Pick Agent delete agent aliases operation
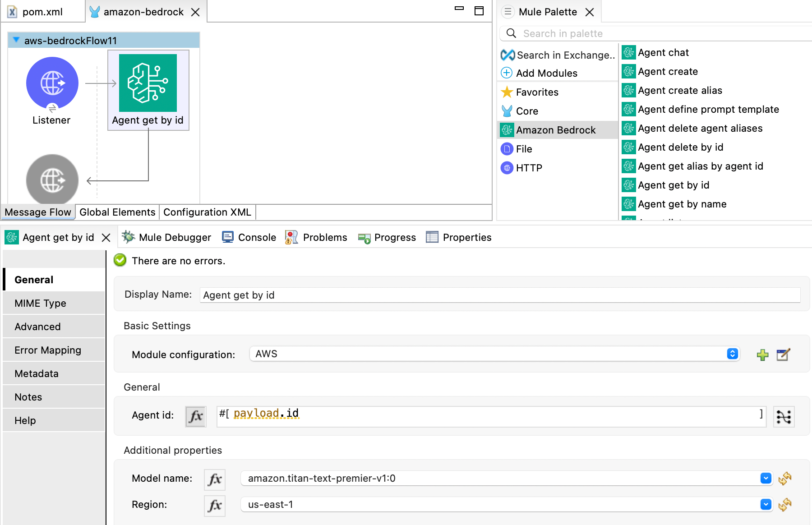Viewport: 812px width, 525px height. point(693,129)
